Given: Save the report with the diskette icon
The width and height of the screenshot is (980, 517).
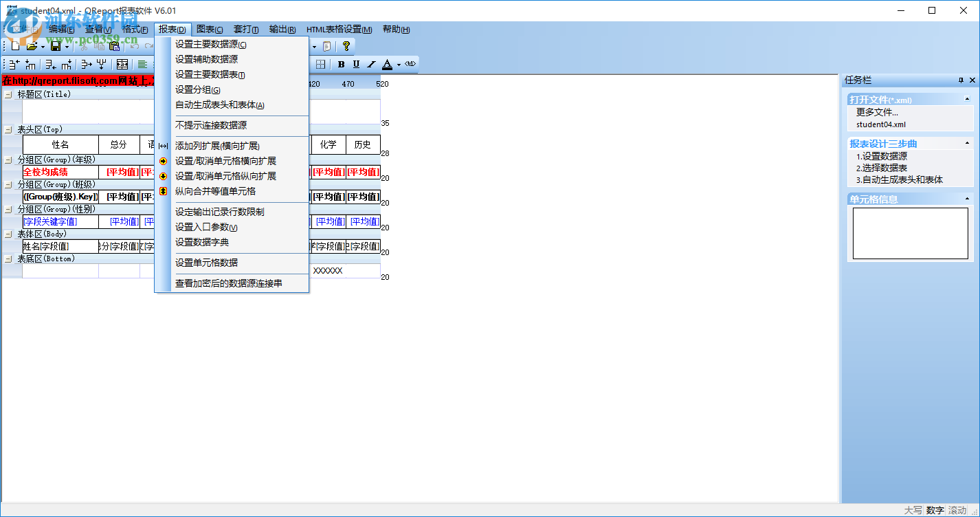Looking at the screenshot, I should tap(55, 45).
